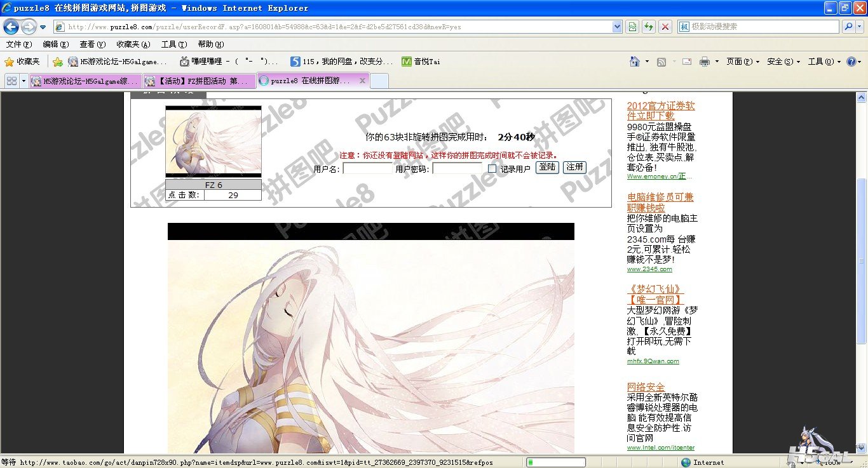Click the Quick Tabs grid icon

tap(11, 81)
